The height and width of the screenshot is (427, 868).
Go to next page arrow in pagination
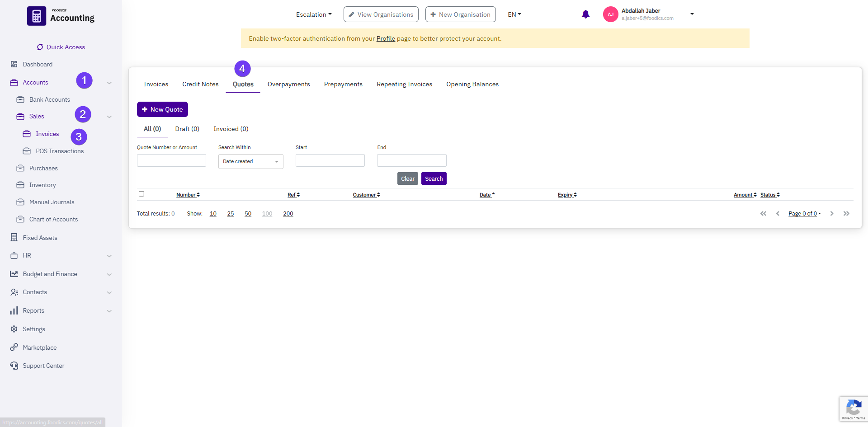pos(832,214)
